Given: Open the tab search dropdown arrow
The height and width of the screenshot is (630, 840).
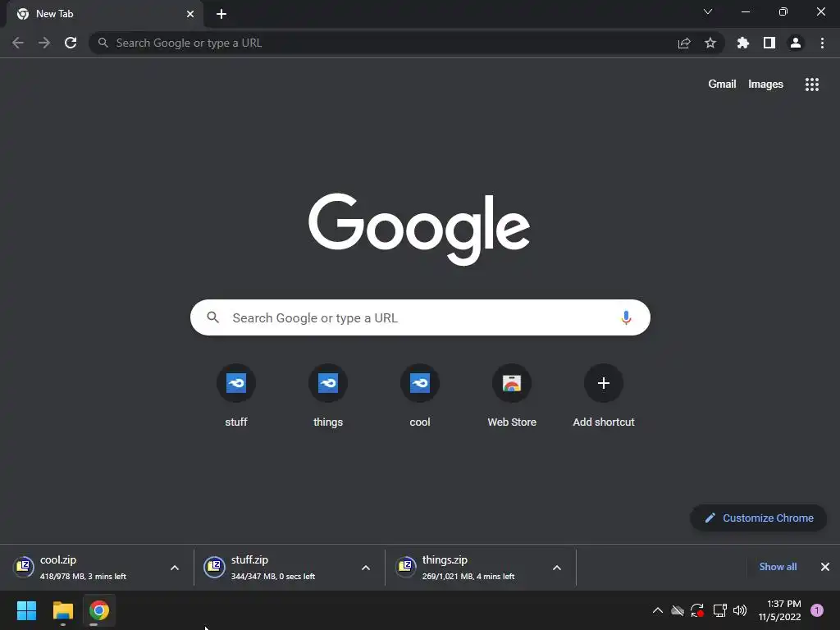Looking at the screenshot, I should [x=708, y=11].
